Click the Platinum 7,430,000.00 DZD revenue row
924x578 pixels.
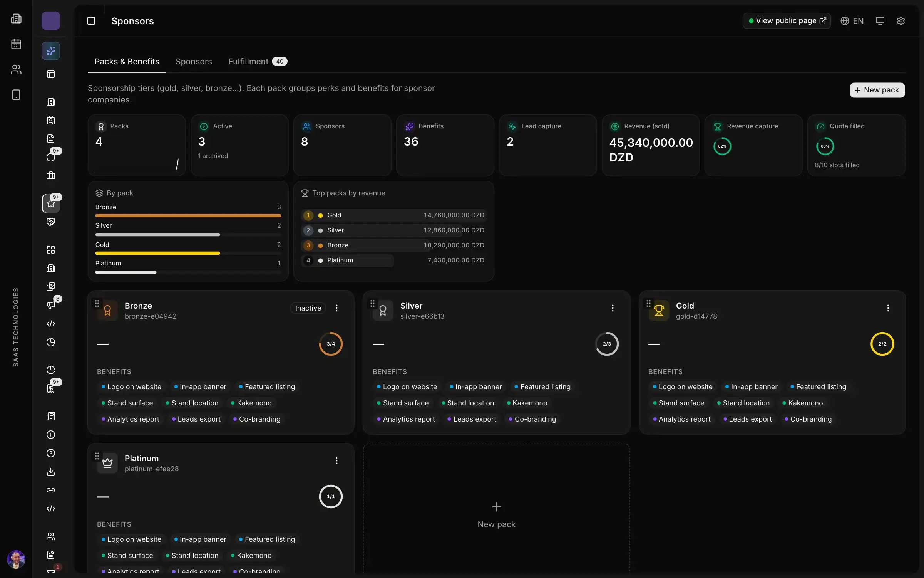coord(393,260)
